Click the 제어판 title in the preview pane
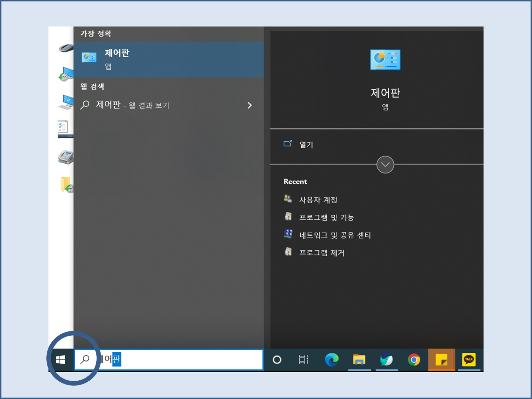Screen dimensions: 532x399 click(x=385, y=93)
